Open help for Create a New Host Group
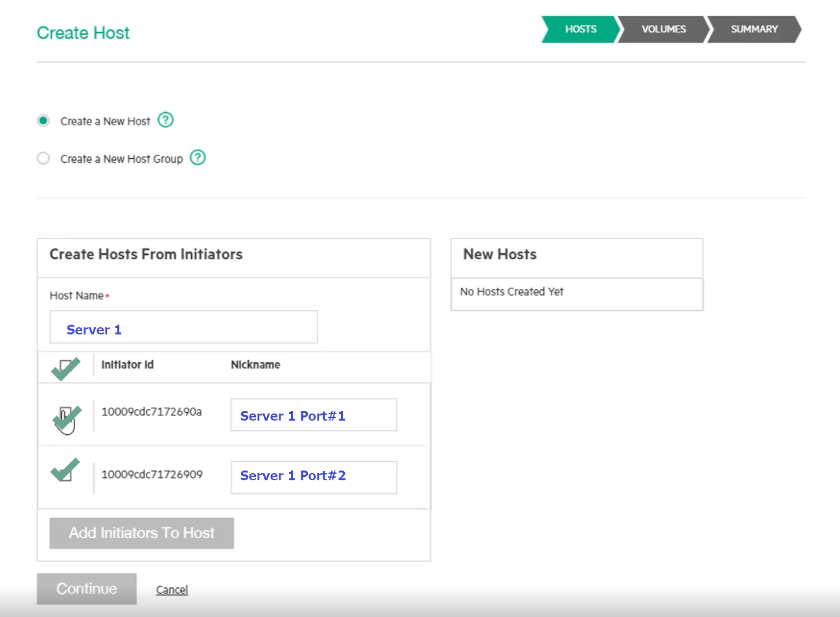Viewport: 840px width, 617px height. point(198,158)
